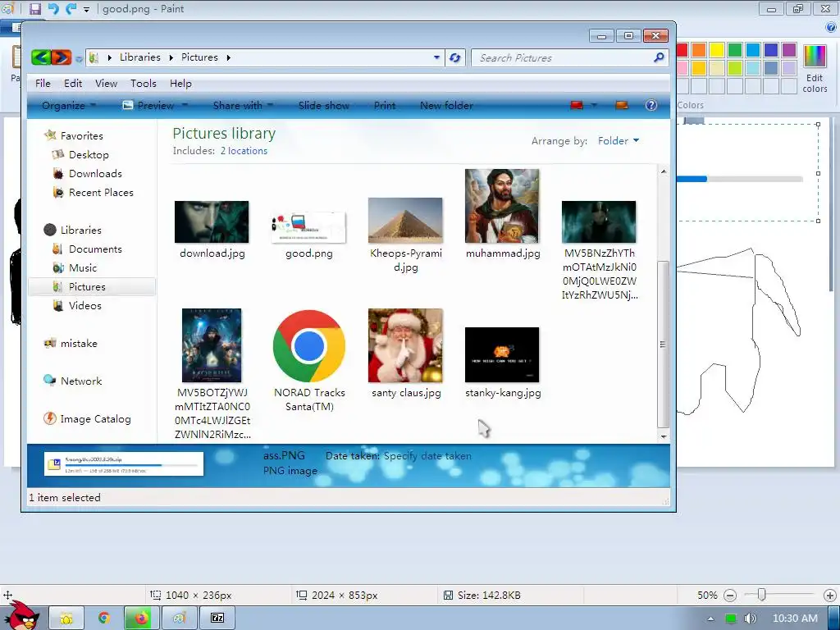Viewport: 840px width, 630px height.
Task: Click Paint zoom in plus button
Action: [830, 596]
